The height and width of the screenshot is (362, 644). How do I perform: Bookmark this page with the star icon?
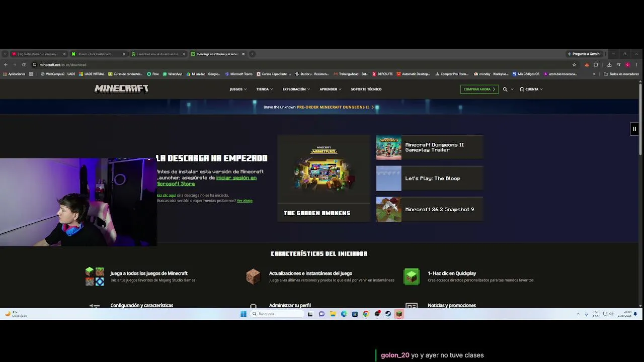tap(574, 64)
